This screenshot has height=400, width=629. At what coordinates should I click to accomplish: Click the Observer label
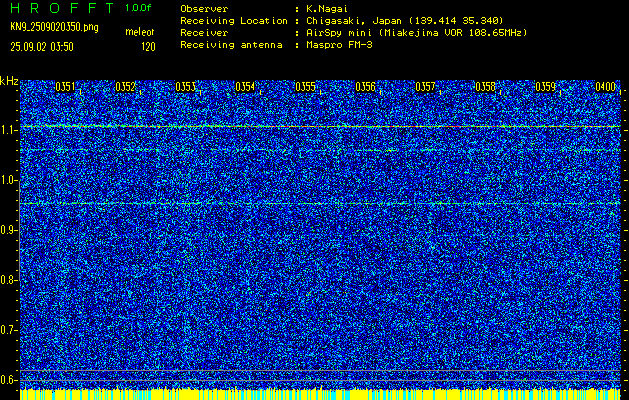(204, 9)
